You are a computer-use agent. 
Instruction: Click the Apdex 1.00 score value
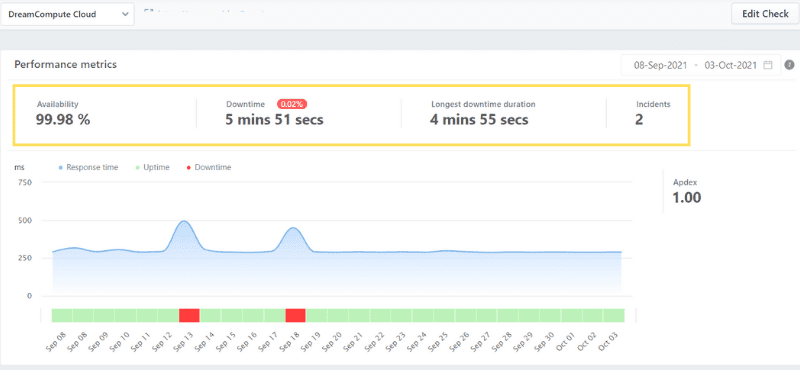[687, 198]
